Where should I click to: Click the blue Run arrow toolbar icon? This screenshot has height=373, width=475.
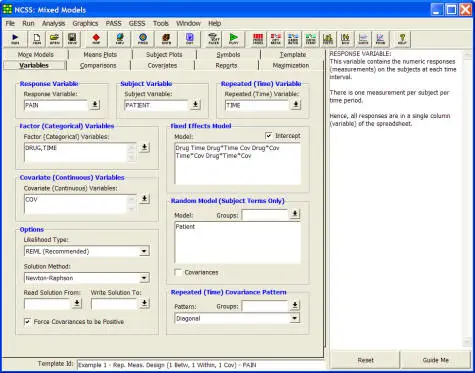pyautogui.click(x=15, y=39)
